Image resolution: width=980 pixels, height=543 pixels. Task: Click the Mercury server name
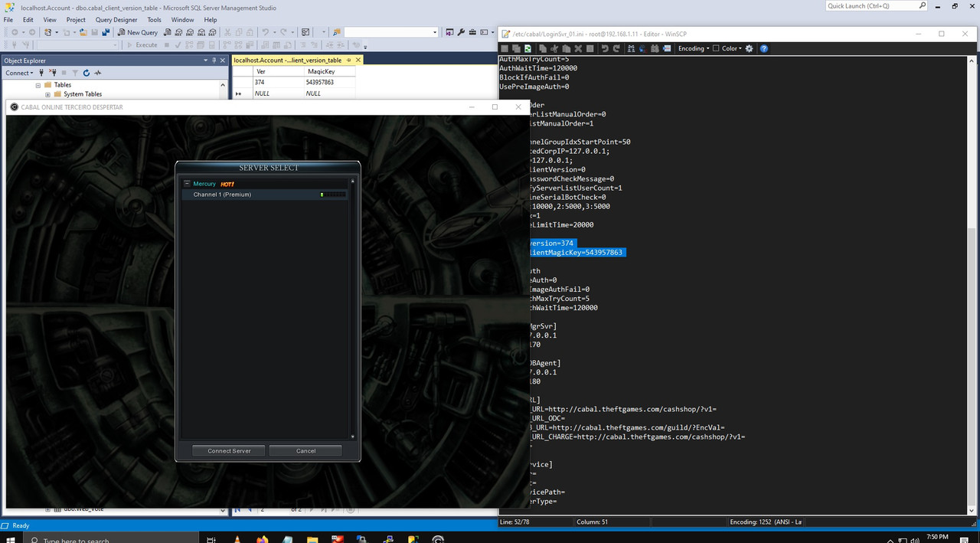pyautogui.click(x=204, y=184)
